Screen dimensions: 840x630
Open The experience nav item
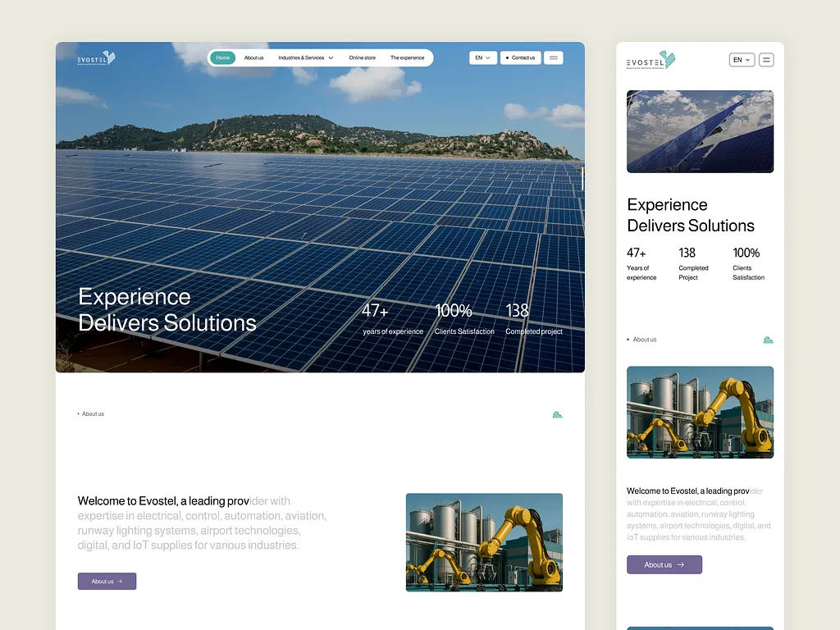pyautogui.click(x=407, y=58)
